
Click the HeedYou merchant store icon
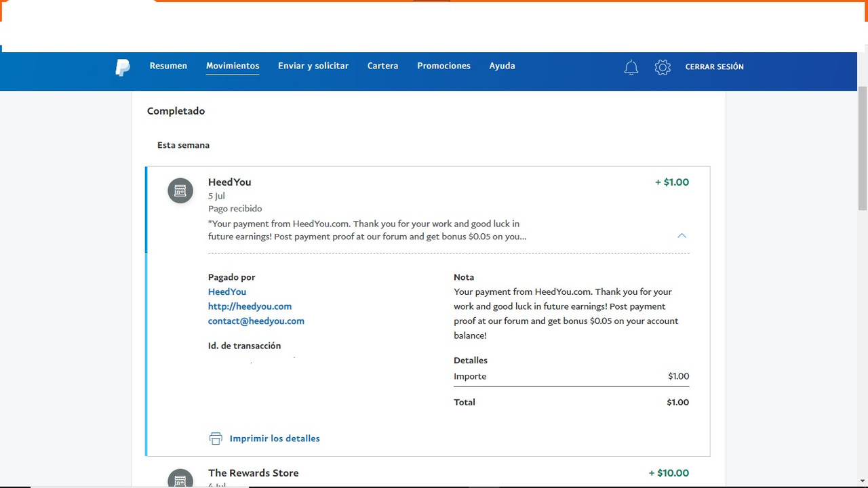click(x=180, y=190)
